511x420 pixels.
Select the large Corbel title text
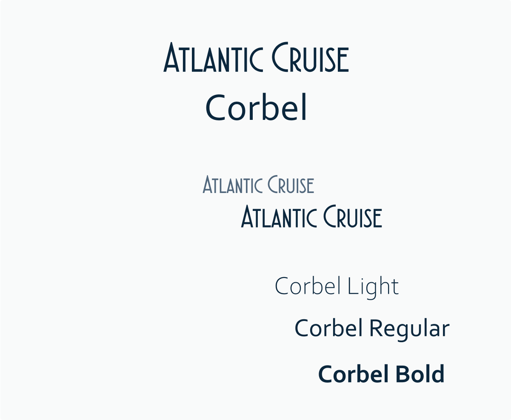256,108
